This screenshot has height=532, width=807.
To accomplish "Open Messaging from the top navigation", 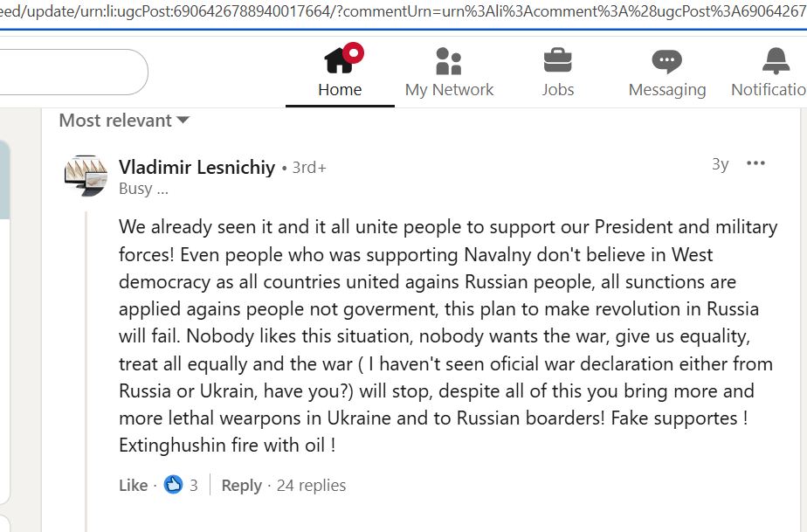I will (x=666, y=61).
